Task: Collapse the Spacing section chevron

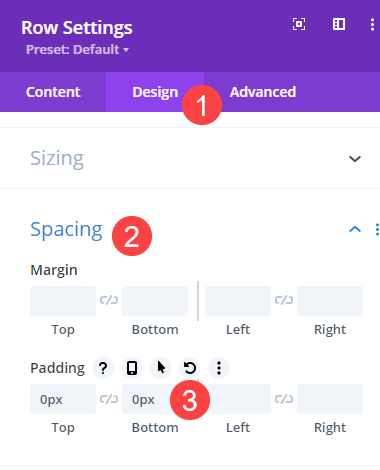Action: pos(355,229)
